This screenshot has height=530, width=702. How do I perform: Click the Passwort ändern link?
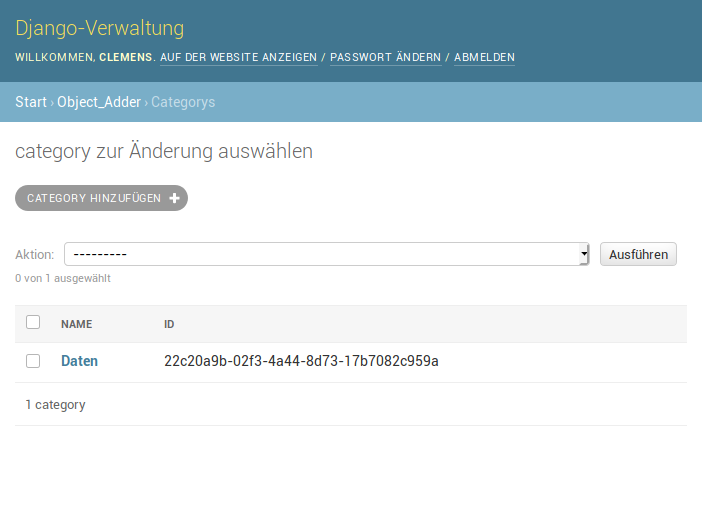[385, 58]
